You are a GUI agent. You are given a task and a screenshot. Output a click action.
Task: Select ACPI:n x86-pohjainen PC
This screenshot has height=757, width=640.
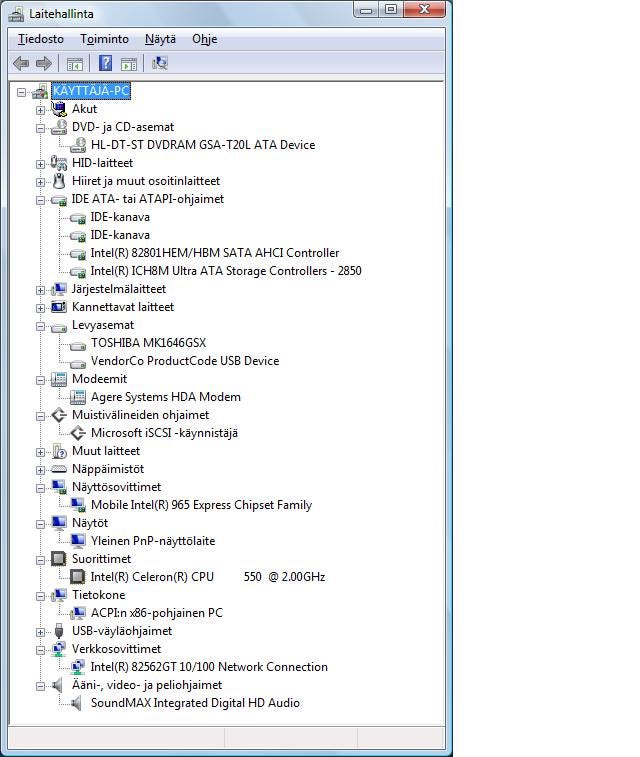pyautogui.click(x=157, y=613)
